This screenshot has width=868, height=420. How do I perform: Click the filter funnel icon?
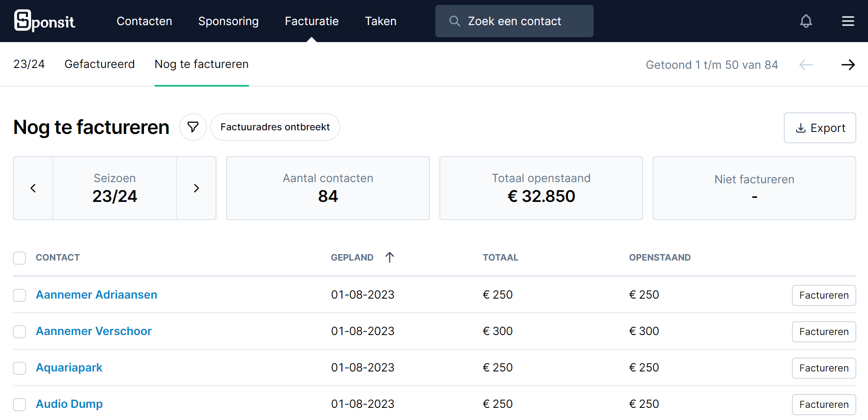(x=193, y=127)
